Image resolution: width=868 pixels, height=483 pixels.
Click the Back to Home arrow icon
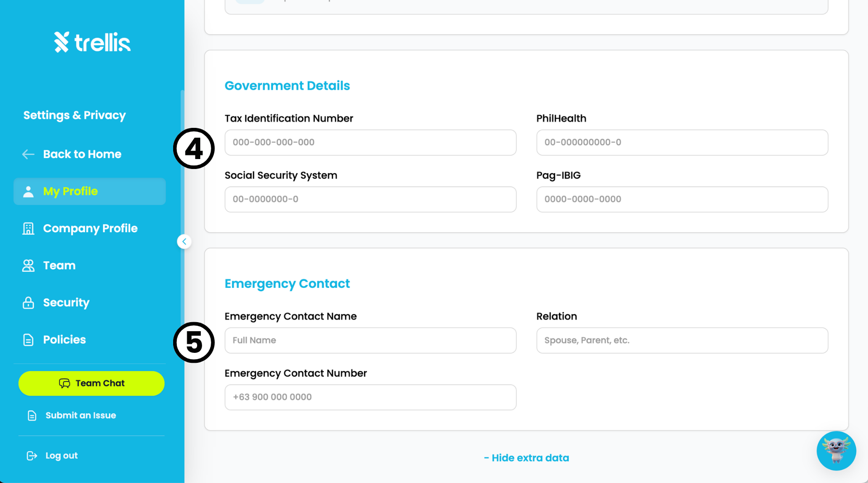point(28,154)
